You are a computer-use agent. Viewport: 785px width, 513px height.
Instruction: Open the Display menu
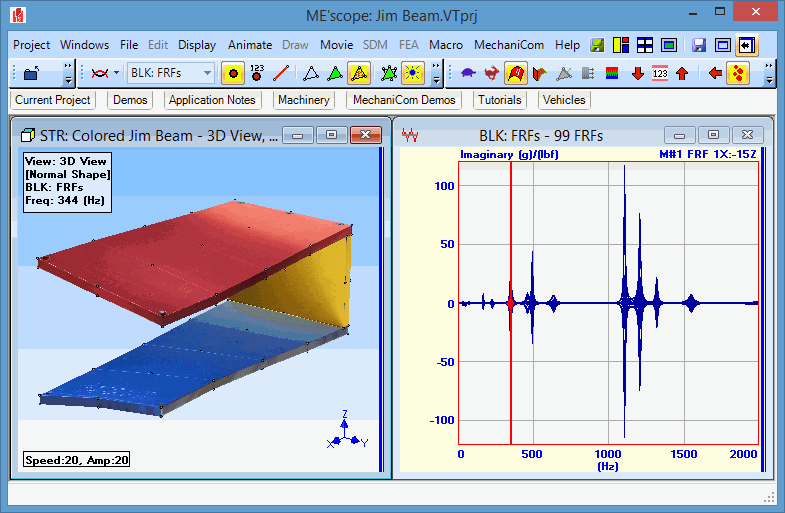tap(197, 45)
